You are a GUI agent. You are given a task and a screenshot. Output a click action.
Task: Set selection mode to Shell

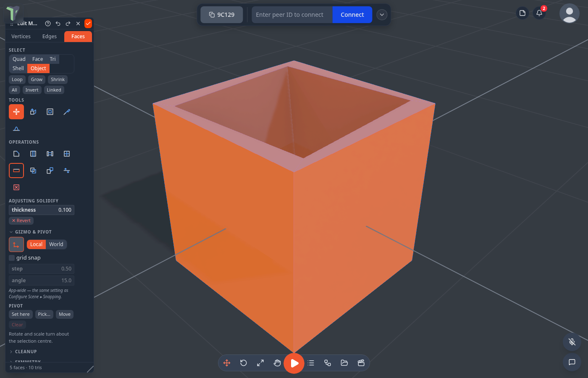[18, 68]
